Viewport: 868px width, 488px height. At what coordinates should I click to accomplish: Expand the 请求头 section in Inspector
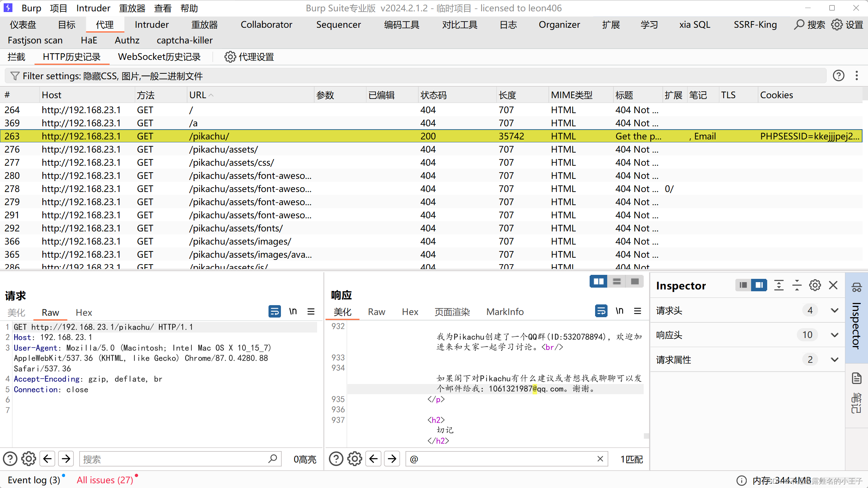[x=835, y=310]
